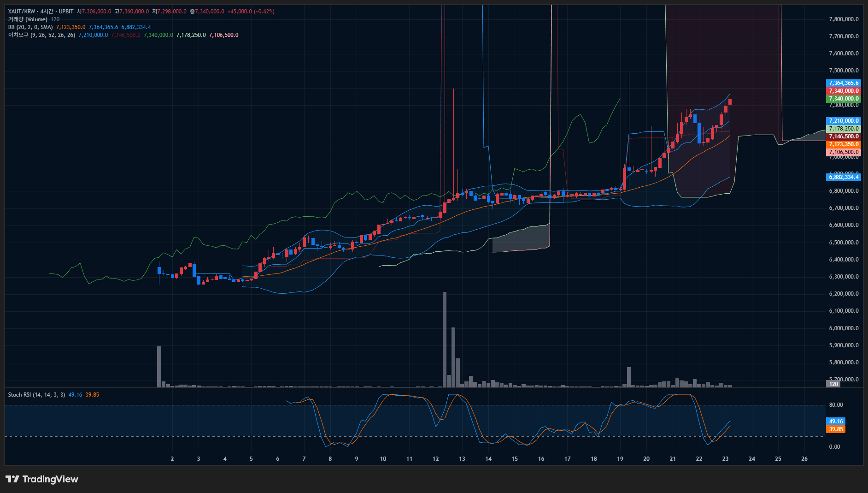This screenshot has height=493, width=868.
Task: Click the 7,800,000.0 tick on price scale
Action: (x=843, y=19)
